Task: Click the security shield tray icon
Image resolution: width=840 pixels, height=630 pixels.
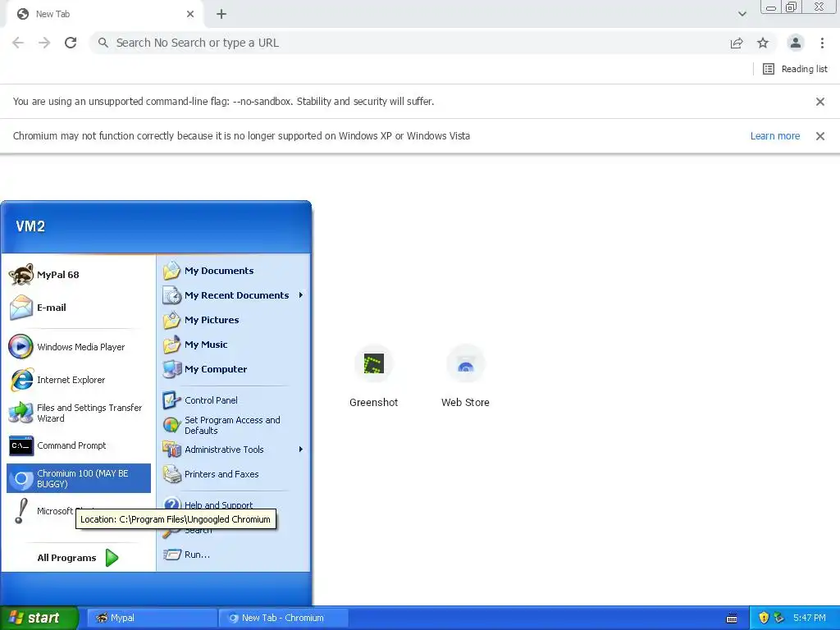Action: coord(764,618)
